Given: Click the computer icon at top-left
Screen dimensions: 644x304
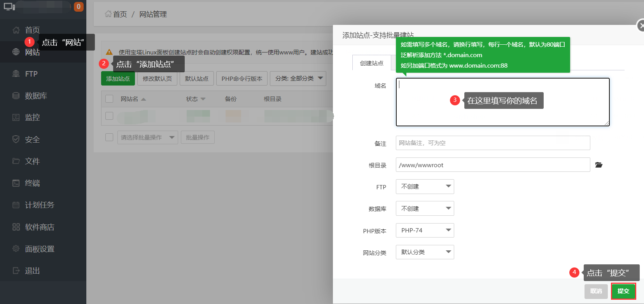Looking at the screenshot, I should click(x=9, y=7).
